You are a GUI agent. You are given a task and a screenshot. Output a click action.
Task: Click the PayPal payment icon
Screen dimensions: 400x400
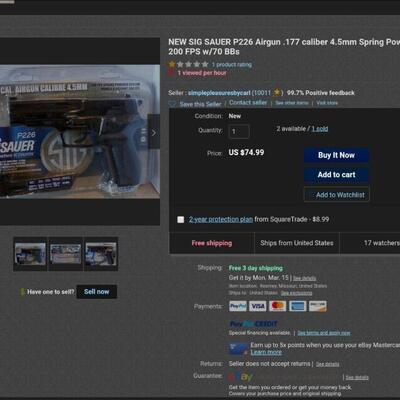pyautogui.click(x=238, y=306)
